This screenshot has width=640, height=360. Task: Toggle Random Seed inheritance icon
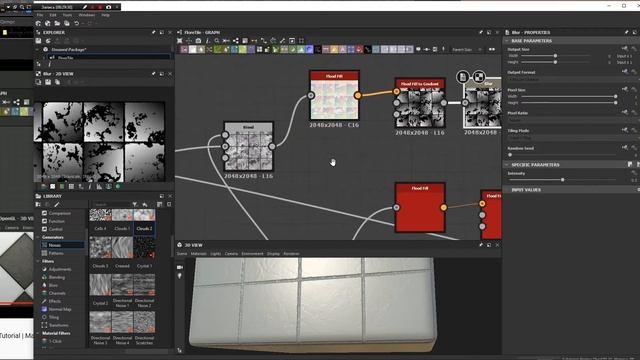point(624,148)
